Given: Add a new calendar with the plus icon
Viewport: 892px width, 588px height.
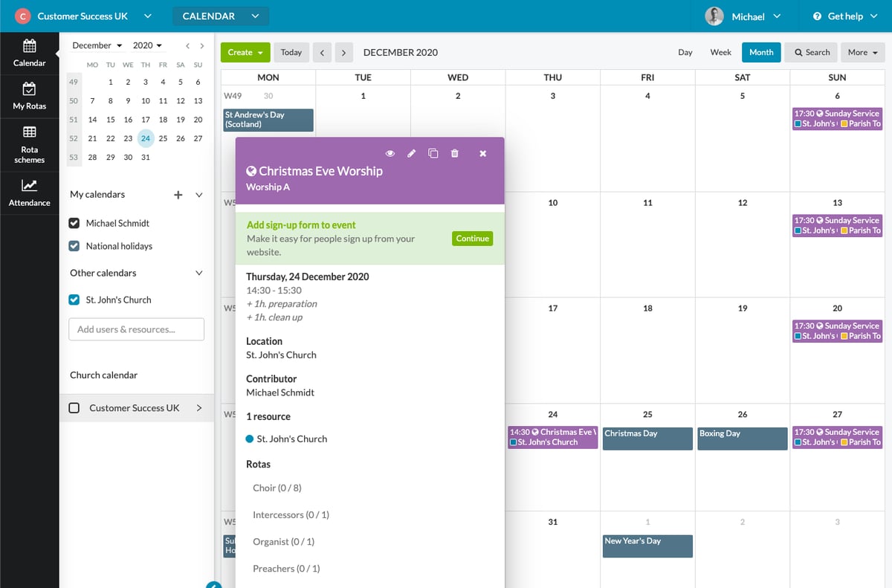Looking at the screenshot, I should point(178,194).
